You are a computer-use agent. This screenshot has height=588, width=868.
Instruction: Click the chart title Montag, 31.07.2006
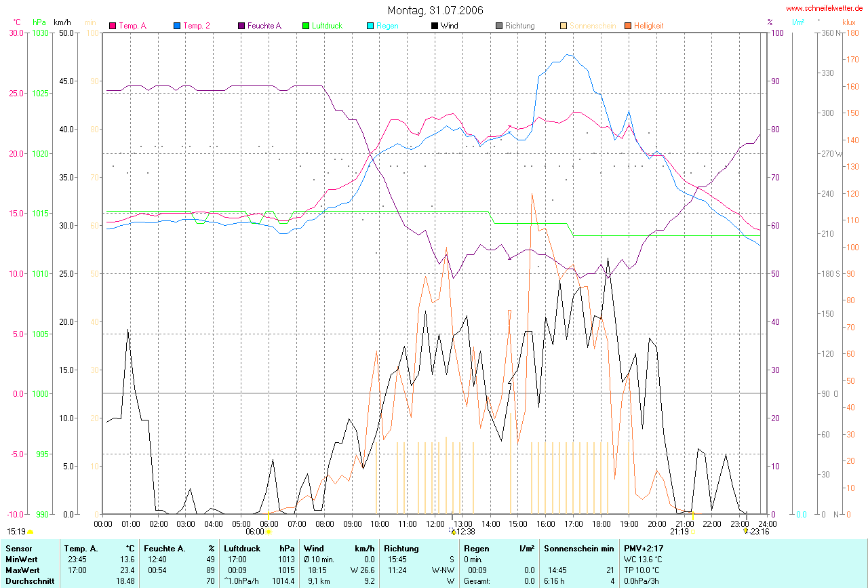tap(435, 9)
